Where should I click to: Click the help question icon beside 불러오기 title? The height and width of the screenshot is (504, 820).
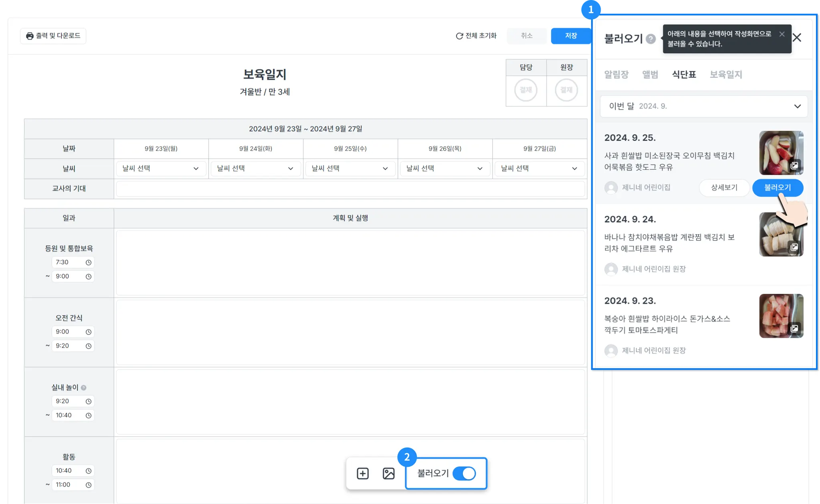[x=651, y=39]
